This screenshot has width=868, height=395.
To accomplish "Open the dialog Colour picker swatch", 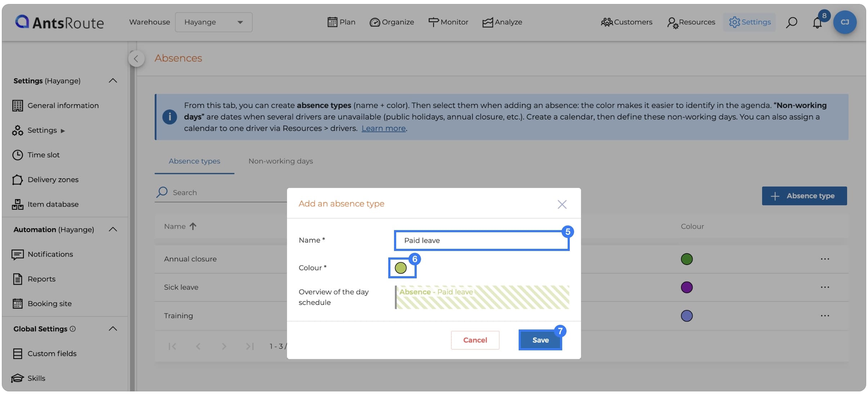I will point(401,268).
